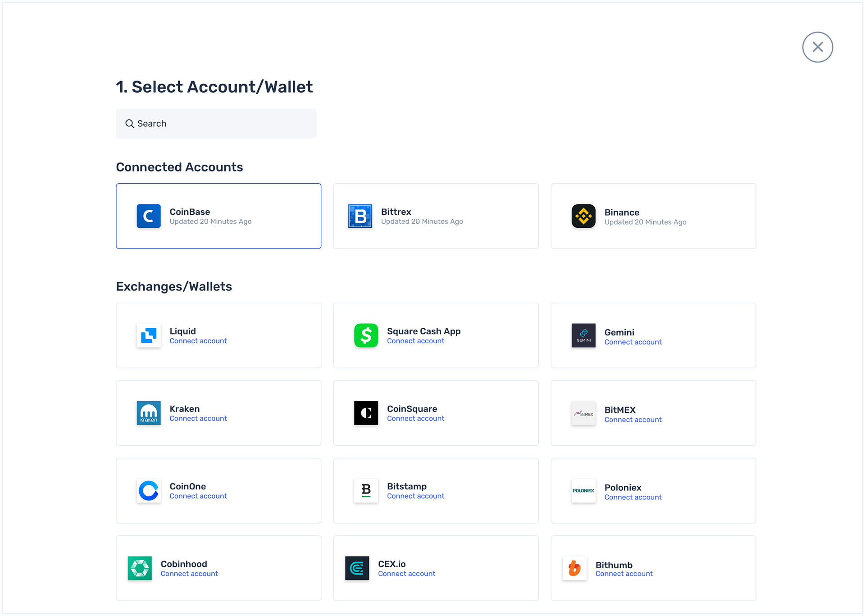Close the account selection dialog

[817, 47]
